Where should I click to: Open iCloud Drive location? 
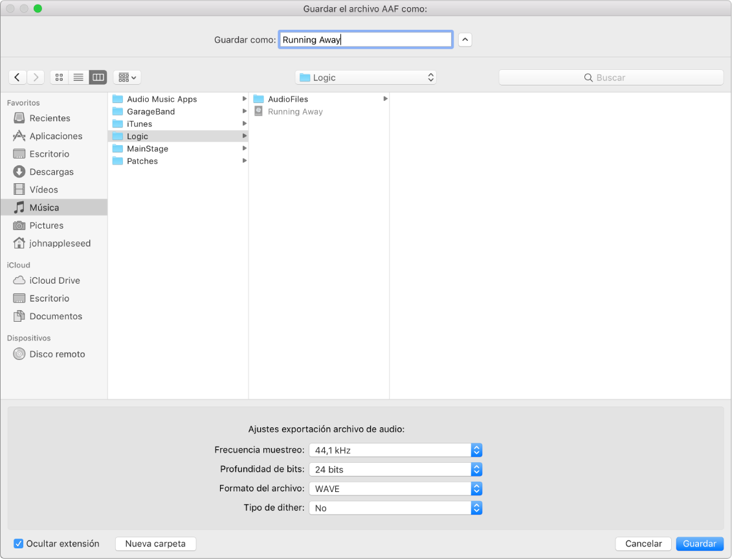[x=54, y=281]
